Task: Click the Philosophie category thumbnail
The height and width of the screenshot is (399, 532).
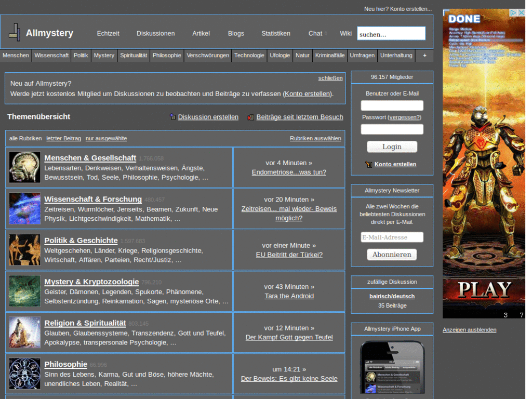Action: [x=24, y=374]
